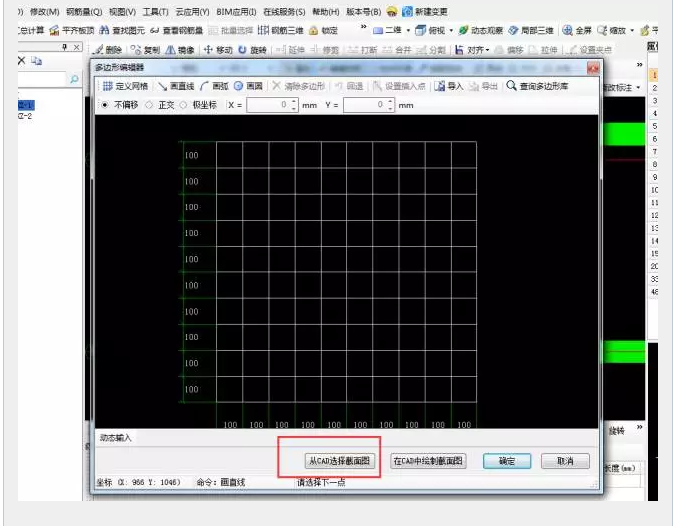This screenshot has height=526, width=675.
Task: Open 版本号(B) menu
Action: [x=363, y=12]
